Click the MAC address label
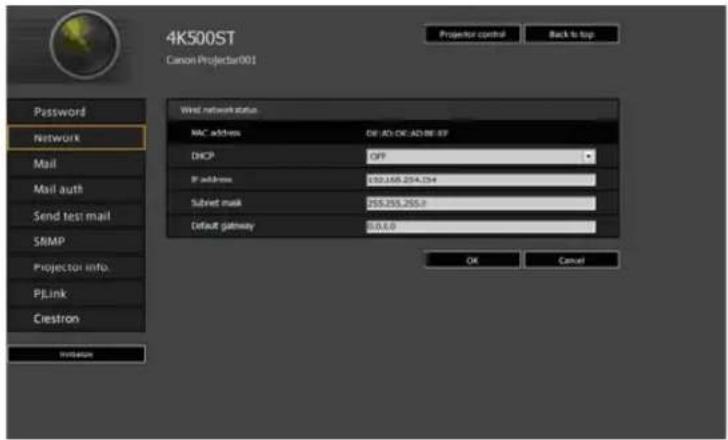 216,133
